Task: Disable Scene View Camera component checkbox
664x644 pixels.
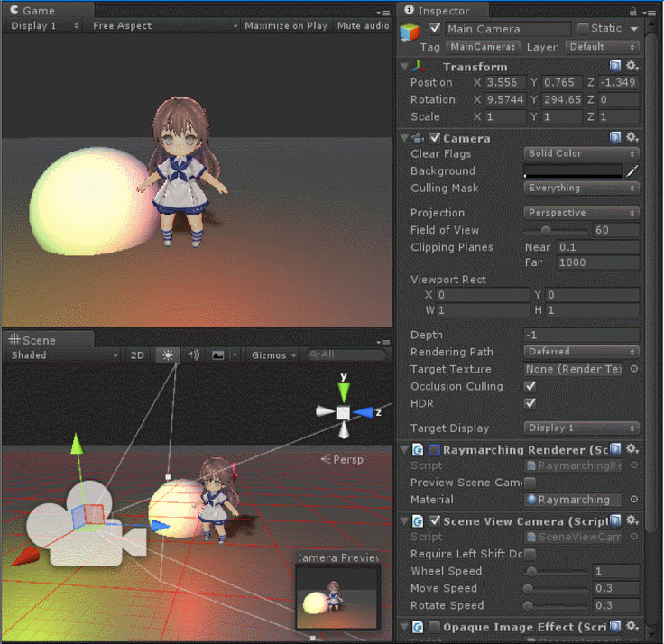Action: 435,520
